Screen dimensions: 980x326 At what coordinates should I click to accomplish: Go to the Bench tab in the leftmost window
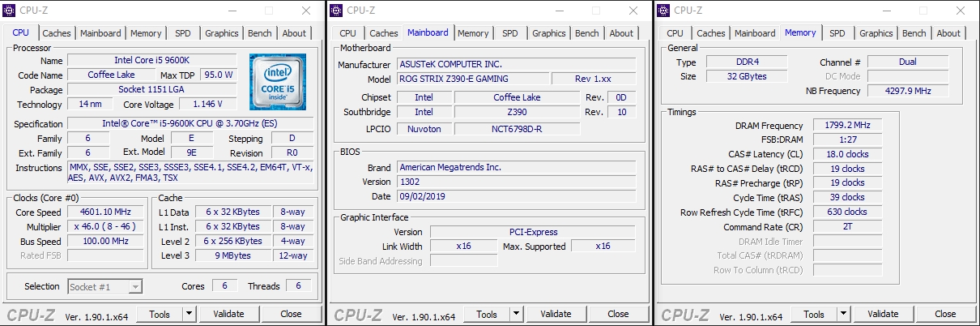coord(259,33)
